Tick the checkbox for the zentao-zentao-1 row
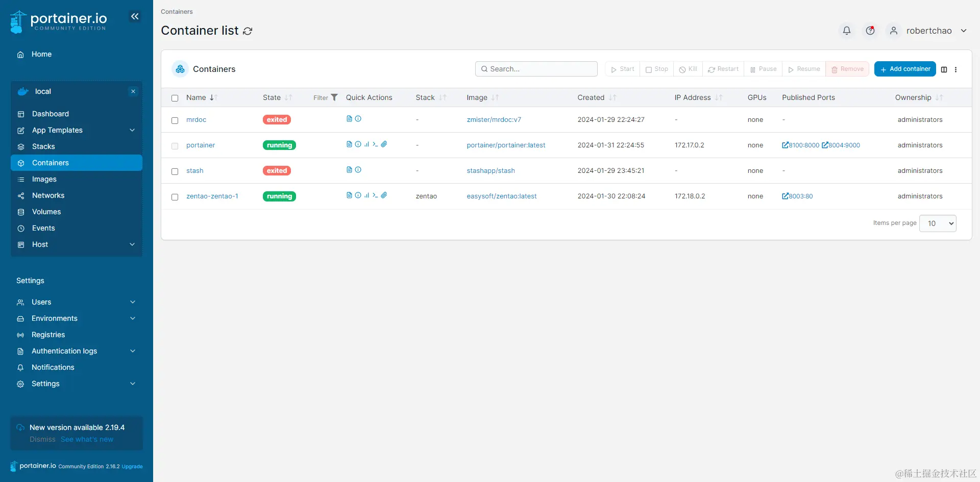This screenshot has height=482, width=980. click(175, 197)
